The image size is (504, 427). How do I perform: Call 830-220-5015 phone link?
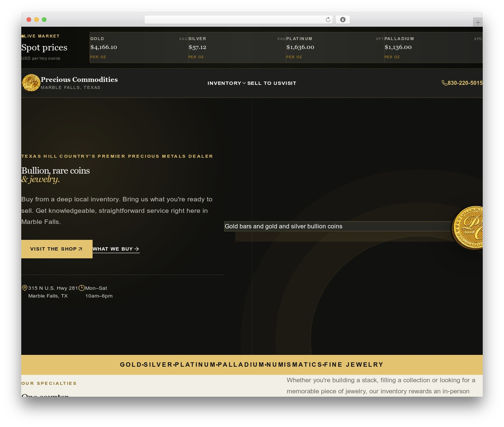465,83
